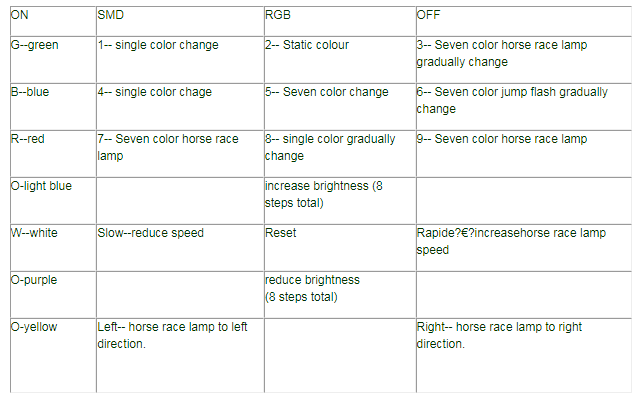Select the SMD header cell
The height and width of the screenshot is (399, 639).
pos(180,21)
